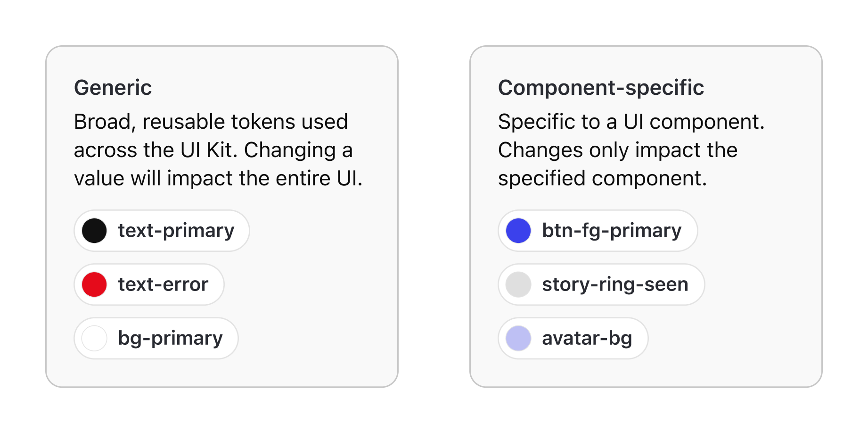868x433 pixels.
Task: Click the Component-specific description paragraph text
Action: click(617, 150)
